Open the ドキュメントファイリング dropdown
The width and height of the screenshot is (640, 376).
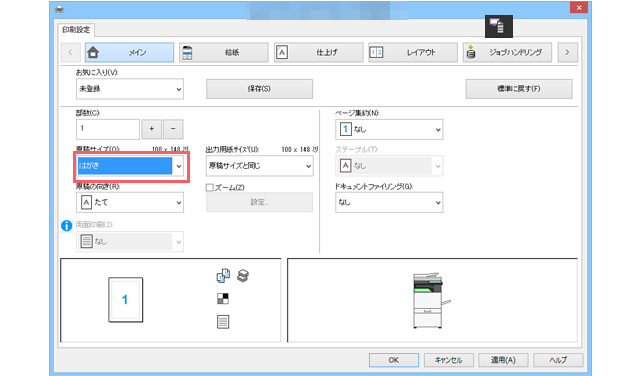point(389,202)
